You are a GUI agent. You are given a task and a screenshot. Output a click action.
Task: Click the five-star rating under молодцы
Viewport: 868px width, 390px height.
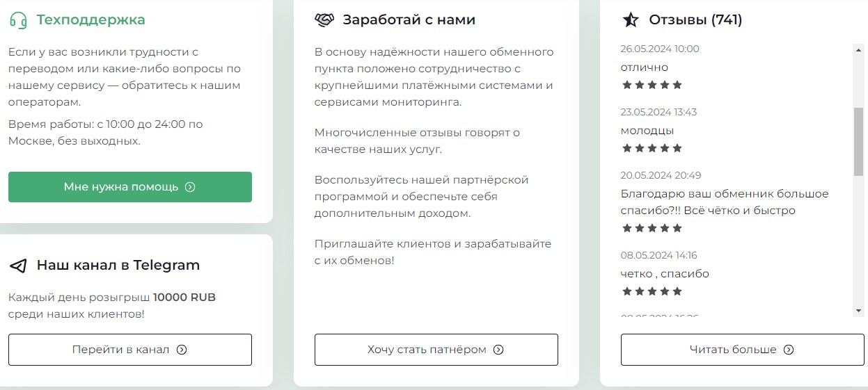pyautogui.click(x=652, y=148)
